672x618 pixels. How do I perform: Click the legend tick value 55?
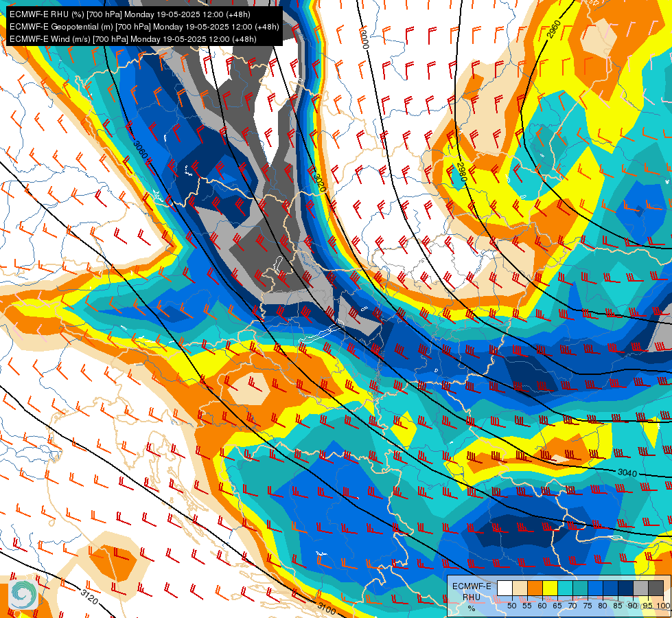(527, 606)
